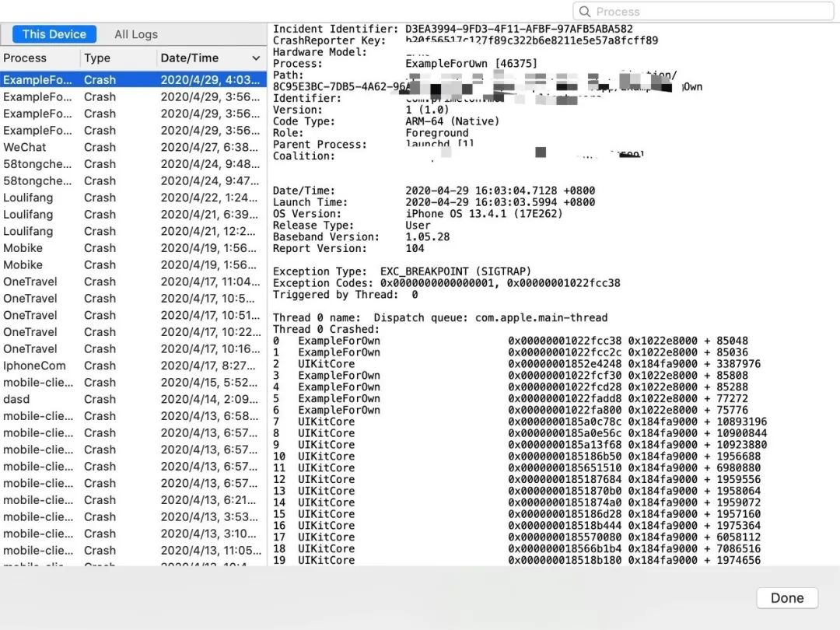Select the Loulifang crash from 2020/4/21, 12:2
The width and height of the screenshot is (840, 630).
coord(134,232)
